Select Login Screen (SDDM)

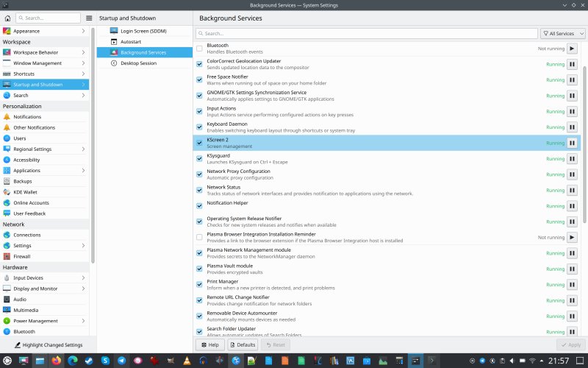[x=144, y=31]
